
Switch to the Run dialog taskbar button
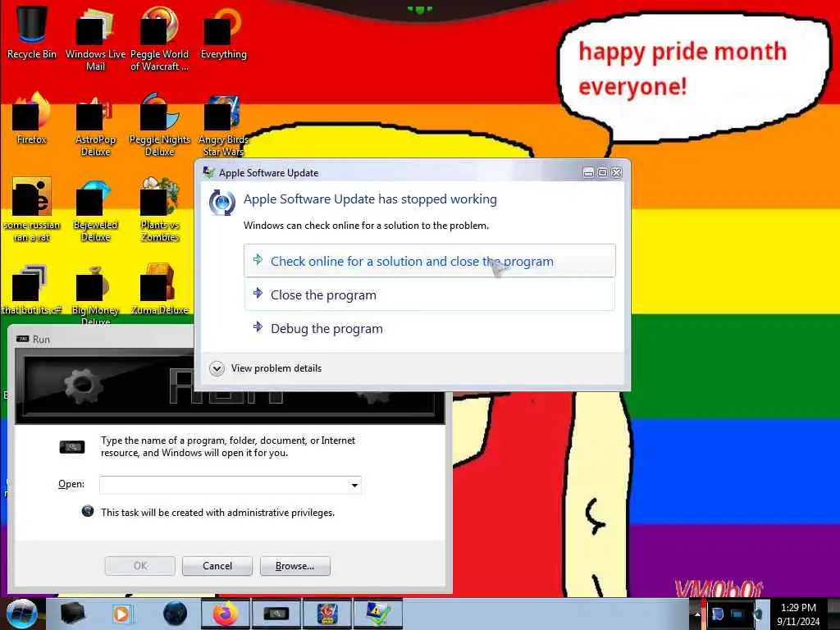(276, 614)
